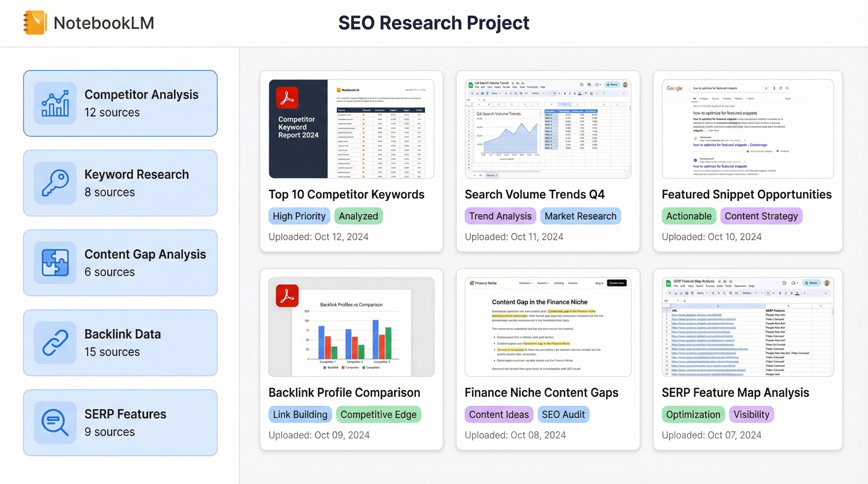The image size is (868, 484).
Task: Click Share button in SERP Feature Map thumbnail
Action: tap(811, 283)
